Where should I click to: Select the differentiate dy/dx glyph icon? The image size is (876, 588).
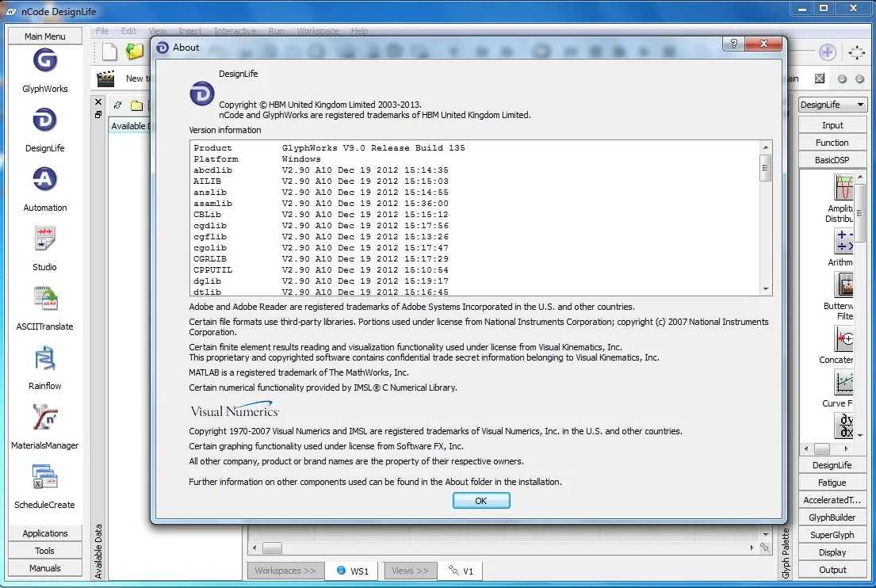coord(843,426)
